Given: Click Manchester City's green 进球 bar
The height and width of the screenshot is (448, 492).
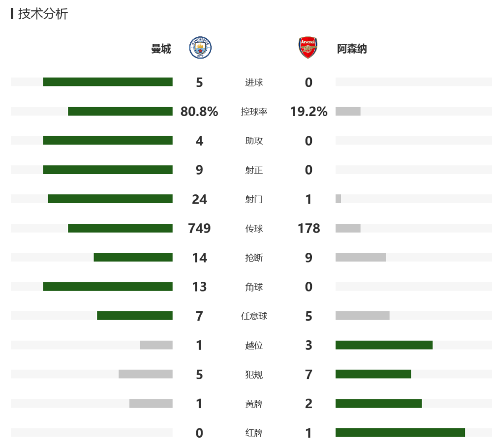Looking at the screenshot, I should 108,82.
